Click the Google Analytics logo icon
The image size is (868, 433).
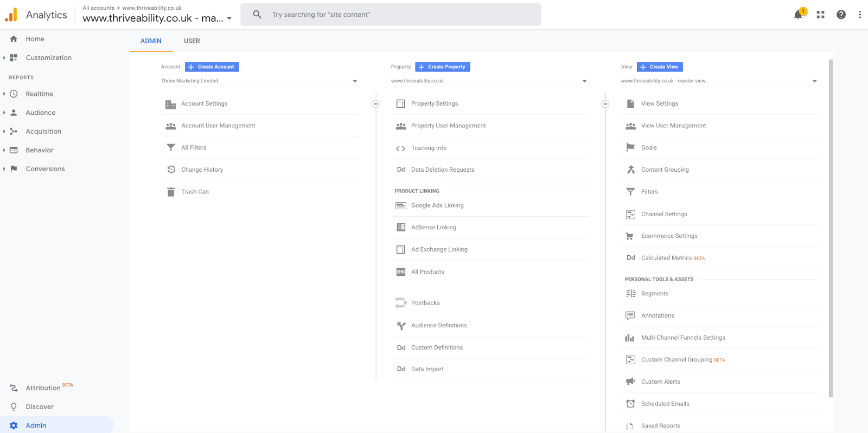pos(11,15)
